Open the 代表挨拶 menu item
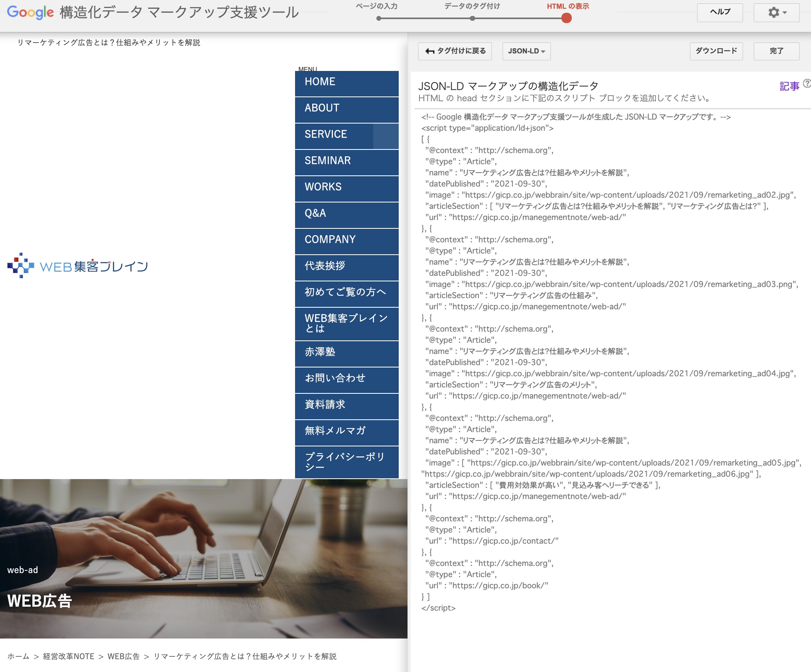 click(347, 267)
